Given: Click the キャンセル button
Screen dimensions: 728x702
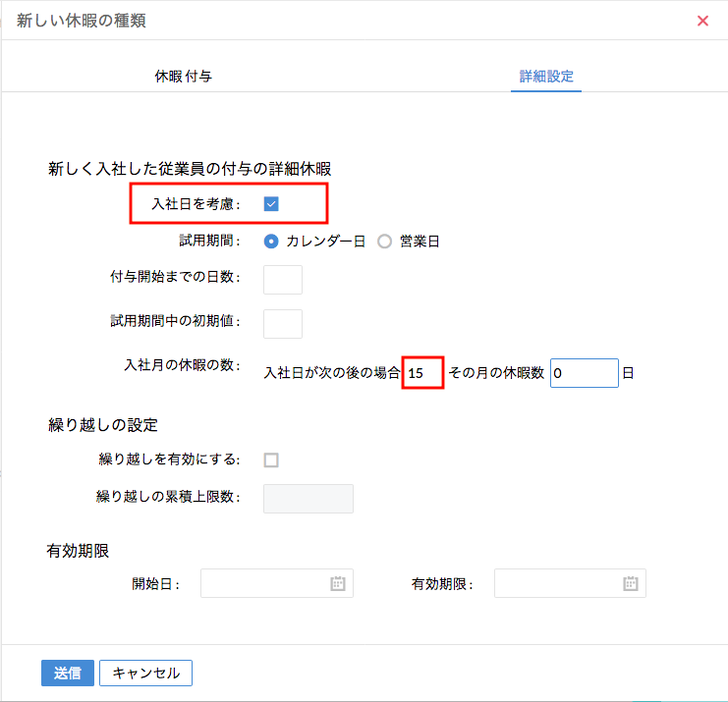Looking at the screenshot, I should coord(145,673).
